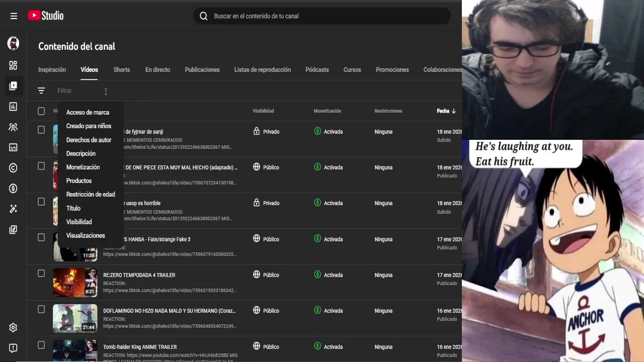Open Customization wand icon in sidebar

(x=13, y=209)
